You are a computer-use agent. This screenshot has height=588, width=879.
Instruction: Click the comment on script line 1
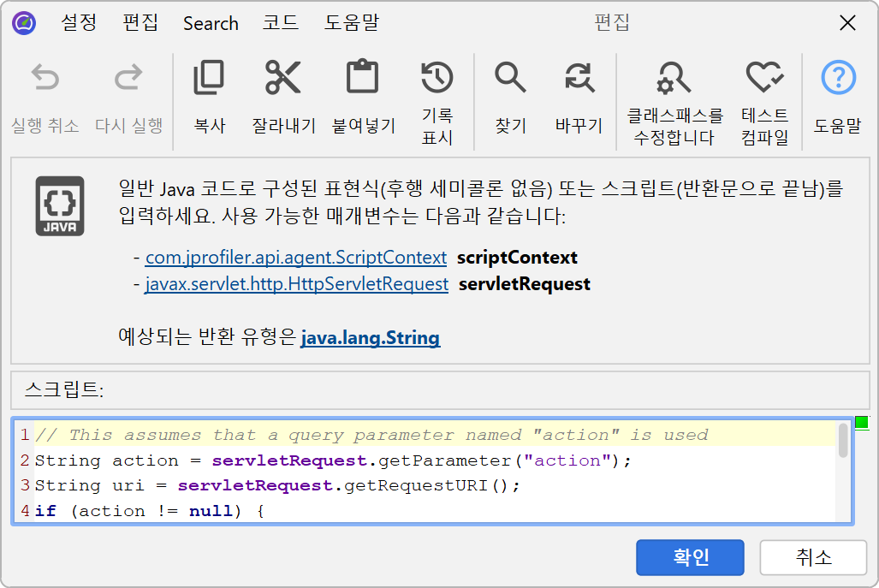click(371, 435)
